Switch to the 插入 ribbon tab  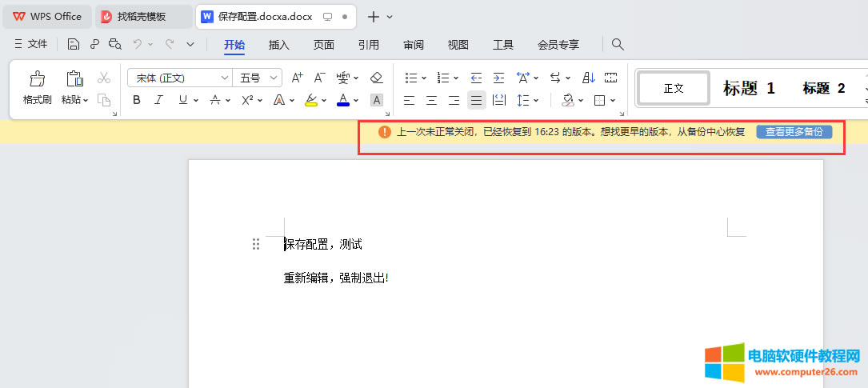click(279, 45)
